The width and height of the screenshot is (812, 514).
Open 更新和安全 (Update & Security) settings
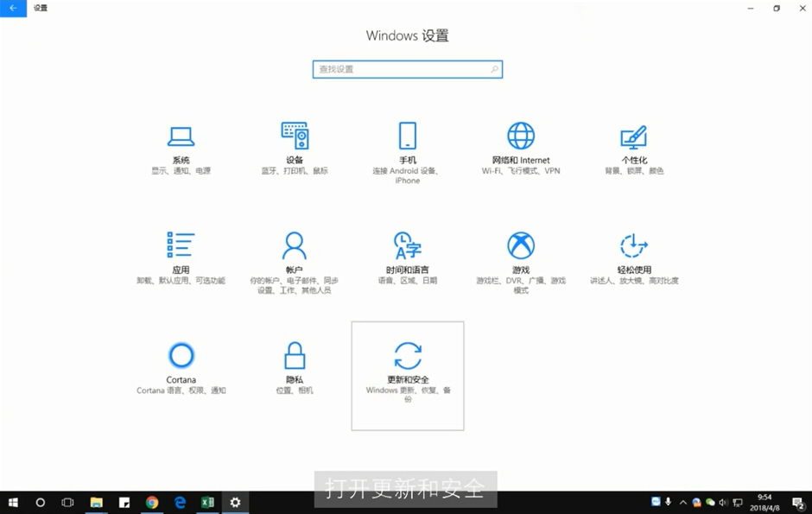click(x=408, y=376)
